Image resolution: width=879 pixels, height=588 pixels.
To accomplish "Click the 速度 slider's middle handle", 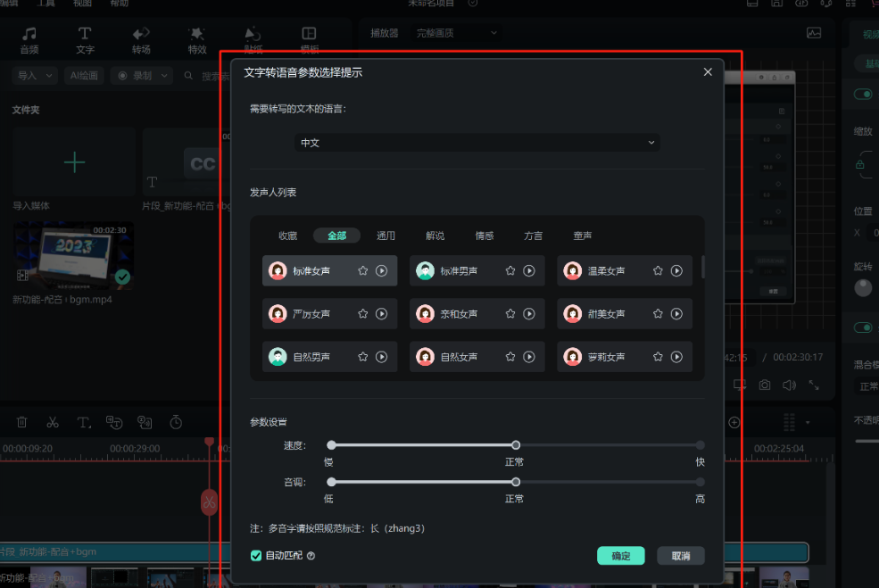I will coord(516,445).
